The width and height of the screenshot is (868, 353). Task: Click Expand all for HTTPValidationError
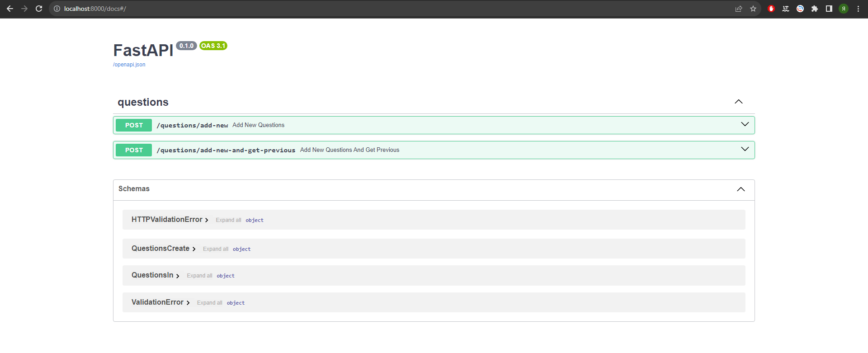coord(228,220)
